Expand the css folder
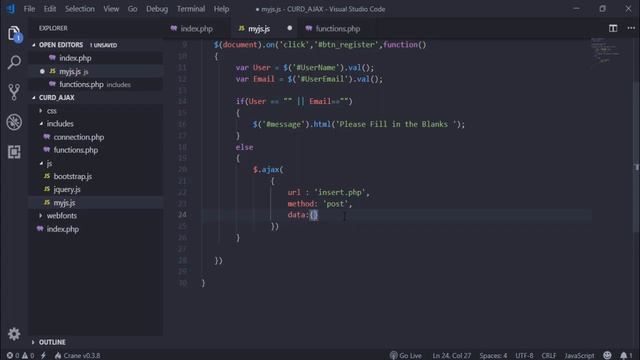The width and height of the screenshot is (640, 360). [51, 111]
